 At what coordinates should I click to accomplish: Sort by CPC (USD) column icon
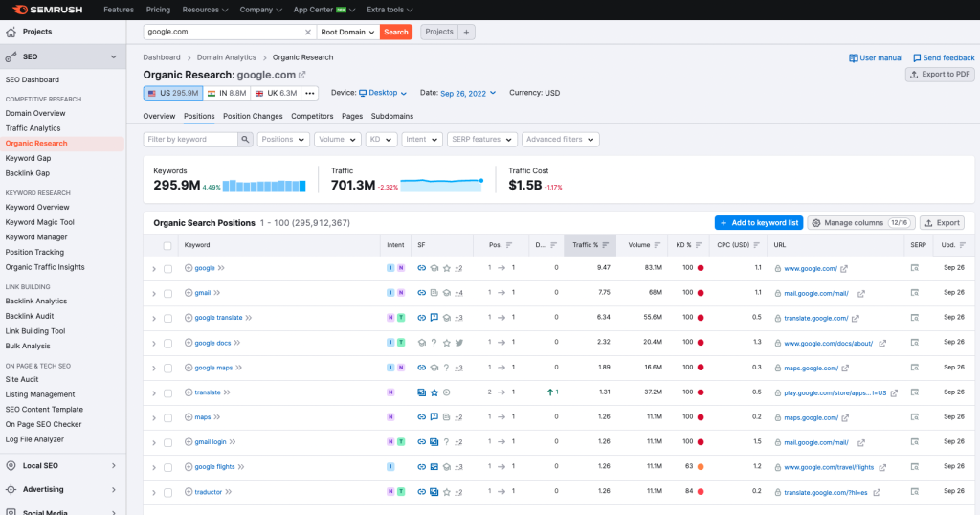[x=756, y=245]
